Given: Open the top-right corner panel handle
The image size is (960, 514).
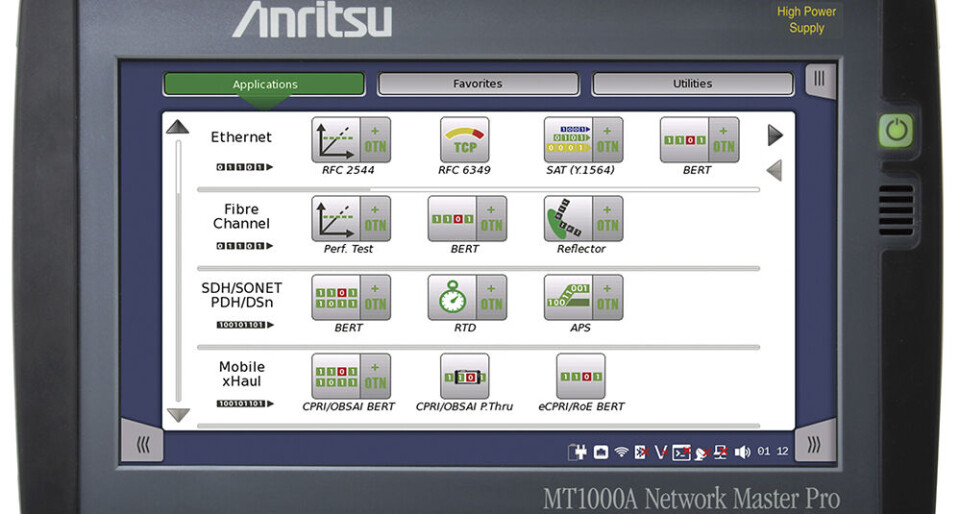Looking at the screenshot, I should point(820,80).
